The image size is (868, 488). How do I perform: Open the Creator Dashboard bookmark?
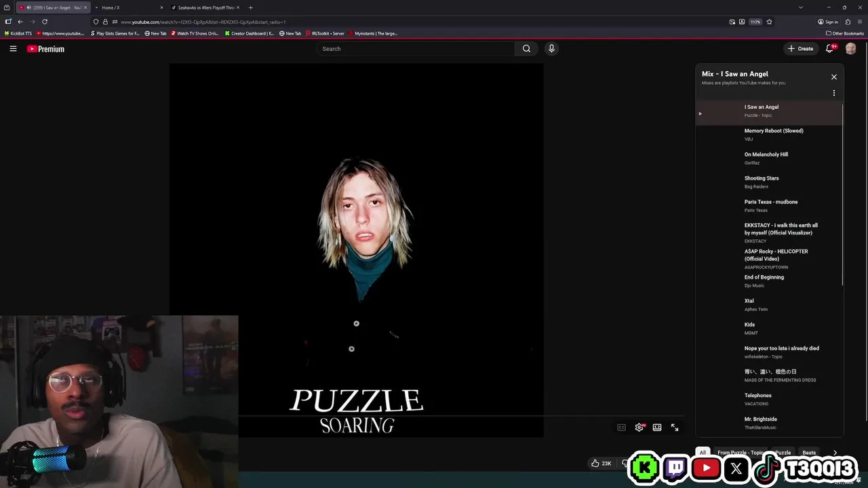click(250, 33)
